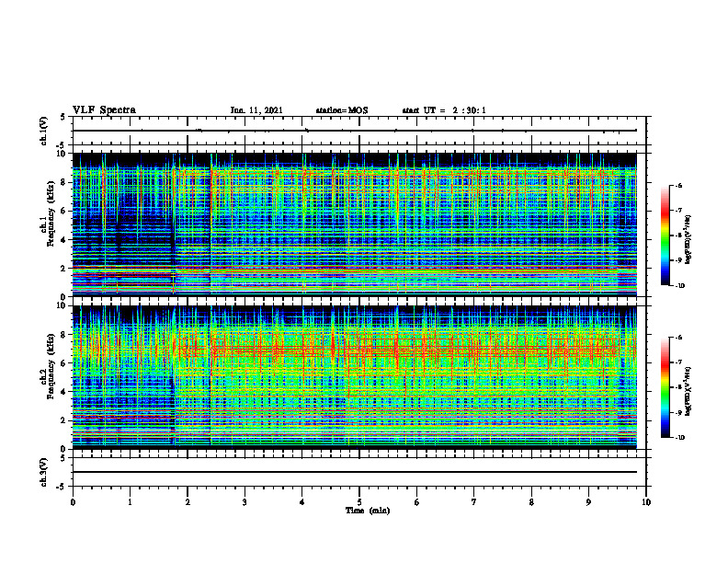This screenshot has height=563, width=728.
Task: Click the ch.2 color scale log(PSD) unit label
Action: 688,391
